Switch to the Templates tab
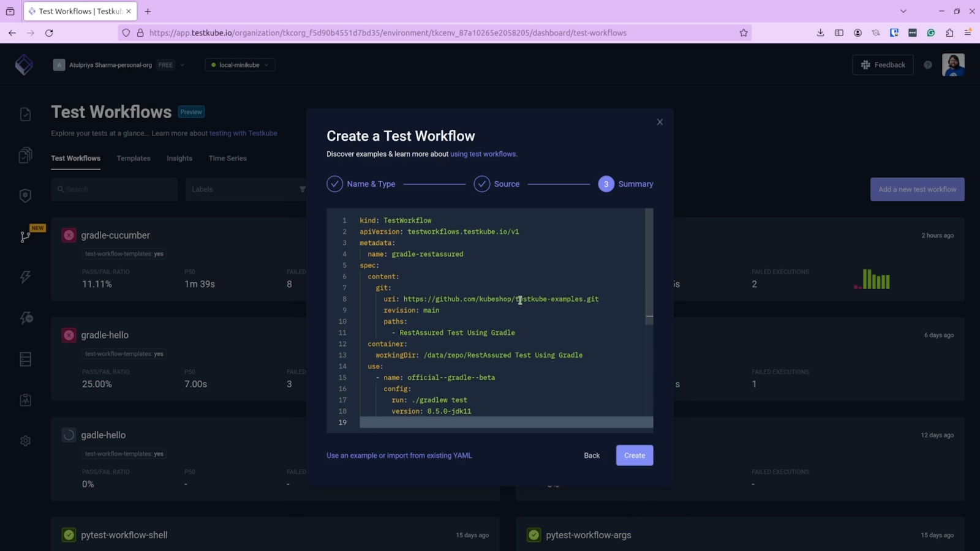The image size is (980, 551). coord(134,158)
